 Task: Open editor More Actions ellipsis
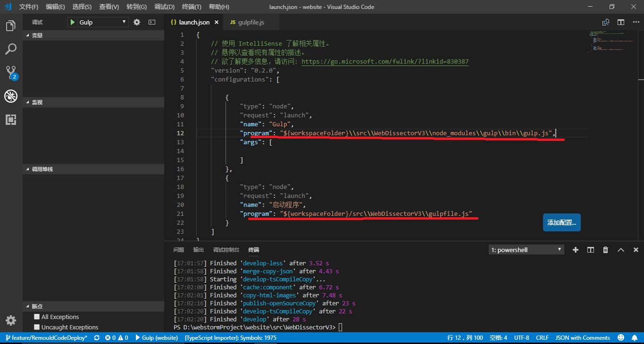635,22
